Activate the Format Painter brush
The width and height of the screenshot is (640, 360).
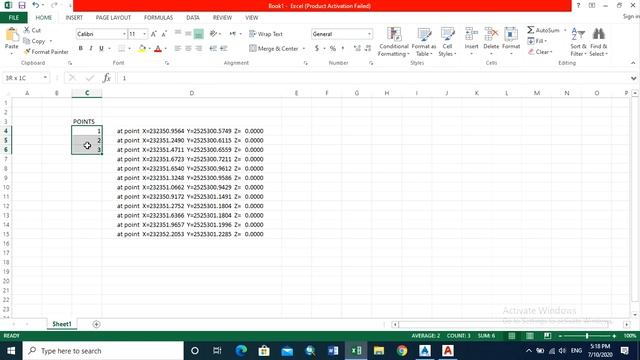46,52
